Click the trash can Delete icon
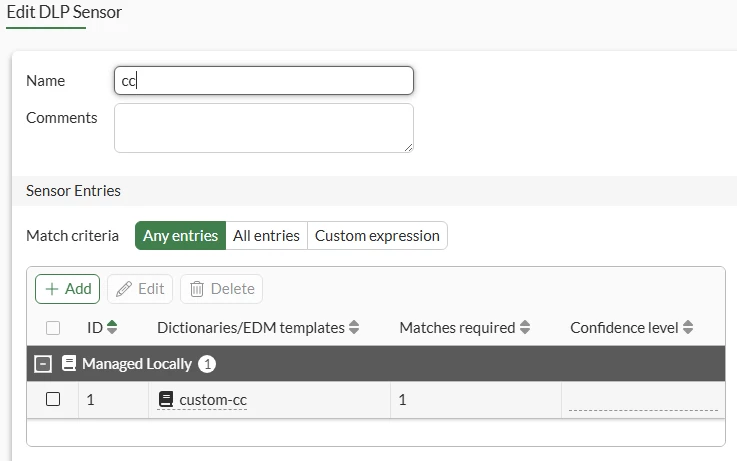737x461 pixels. point(197,289)
